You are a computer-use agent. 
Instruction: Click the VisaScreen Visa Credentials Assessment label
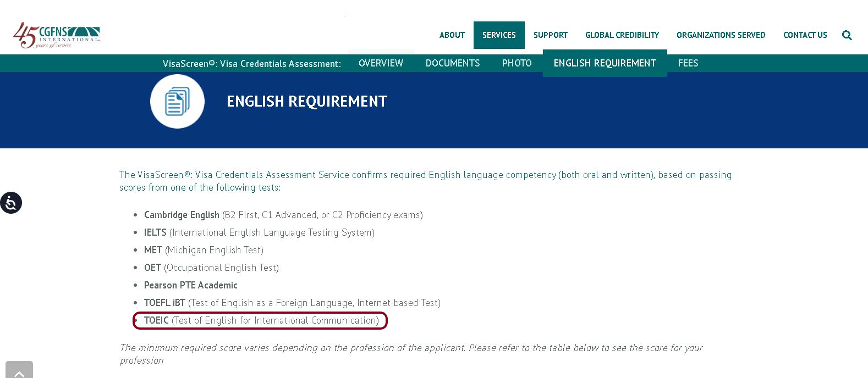252,64
